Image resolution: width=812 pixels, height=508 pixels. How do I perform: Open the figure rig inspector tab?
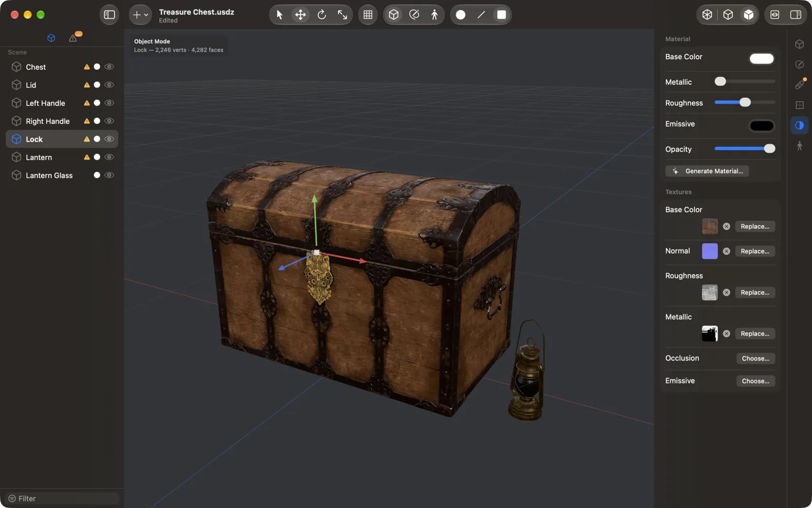click(x=800, y=146)
